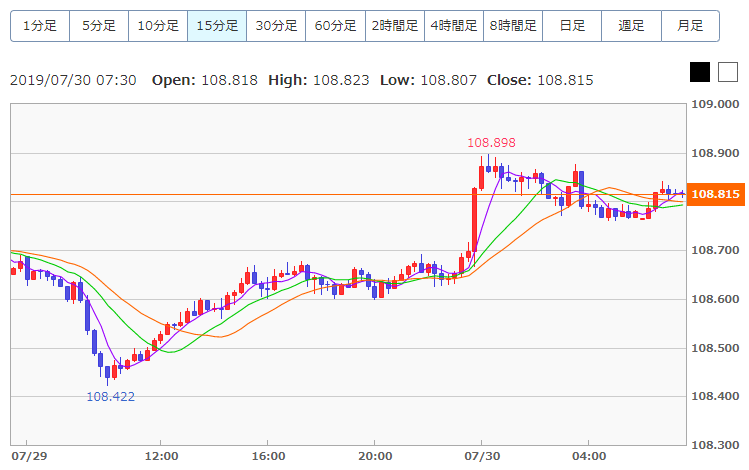Open the 週足 weekly chart
Image resolution: width=749 pixels, height=470 pixels.
(x=631, y=26)
